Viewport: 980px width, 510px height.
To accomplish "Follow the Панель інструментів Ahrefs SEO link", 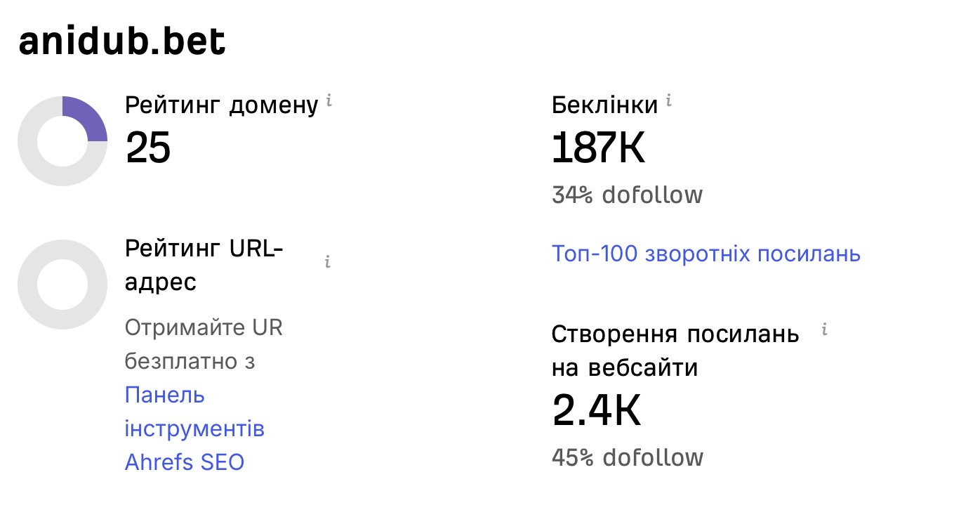I will (x=194, y=429).
